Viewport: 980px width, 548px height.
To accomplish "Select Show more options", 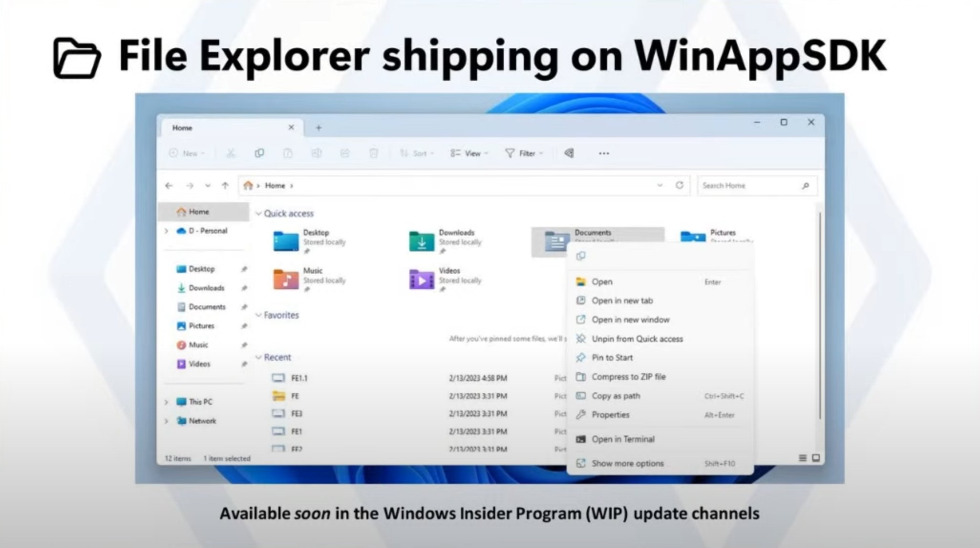I will point(660,463).
